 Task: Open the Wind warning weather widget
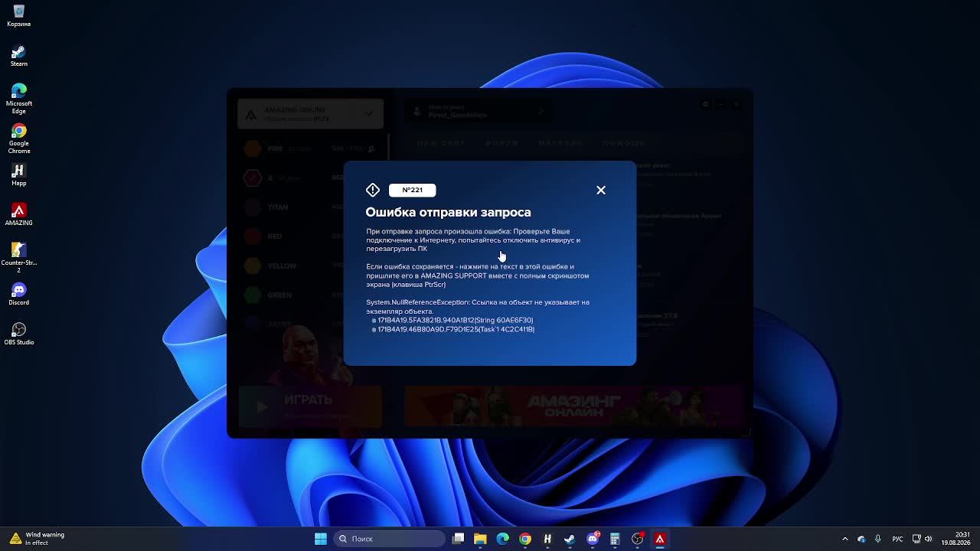pos(37,539)
